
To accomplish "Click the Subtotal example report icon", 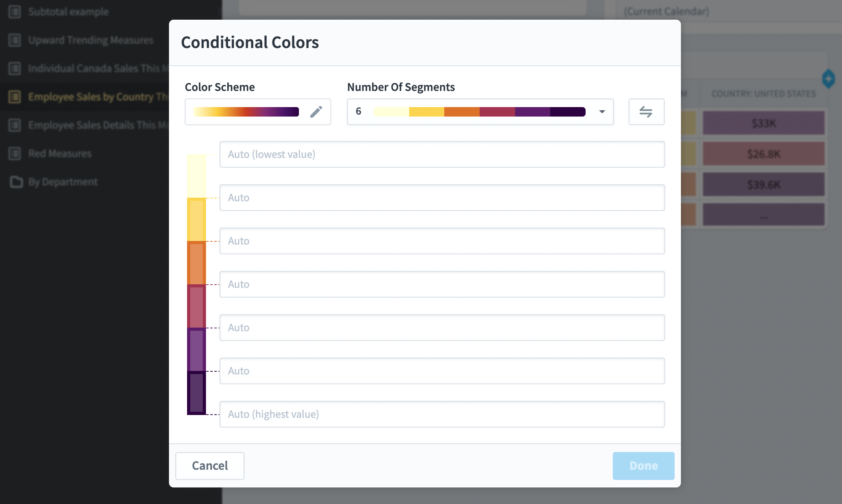I will tap(15, 12).
